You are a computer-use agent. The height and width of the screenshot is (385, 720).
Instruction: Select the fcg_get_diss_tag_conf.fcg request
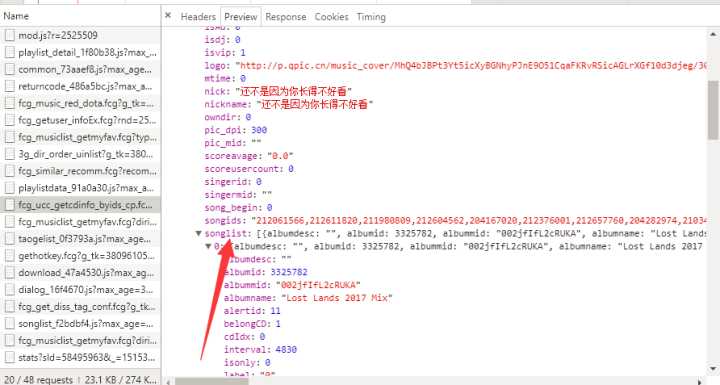pos(80,306)
